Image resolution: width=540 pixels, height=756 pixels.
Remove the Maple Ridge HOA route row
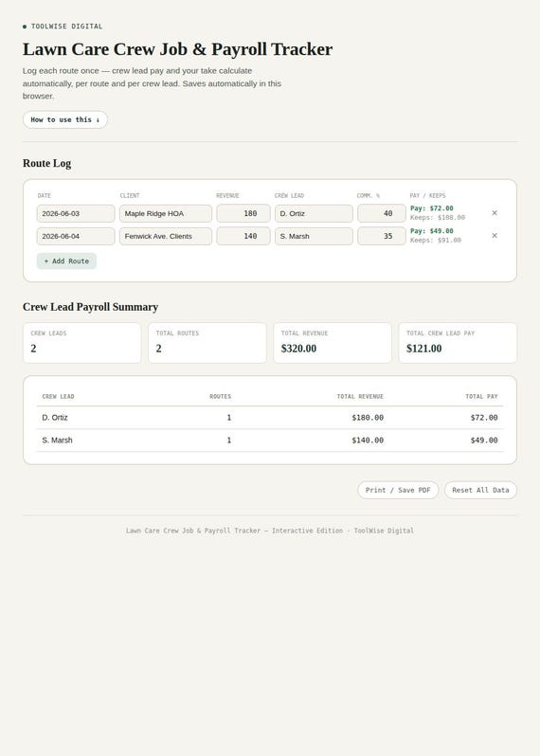pos(495,213)
